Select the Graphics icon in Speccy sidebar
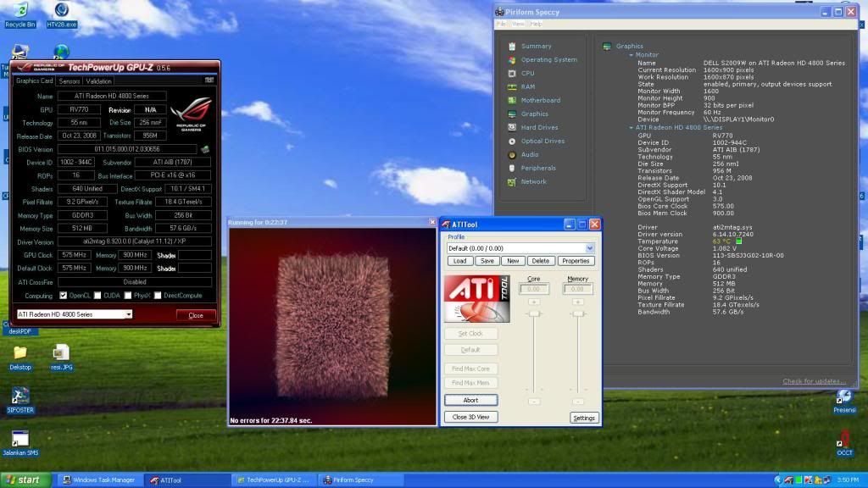868x488 pixels. point(512,114)
